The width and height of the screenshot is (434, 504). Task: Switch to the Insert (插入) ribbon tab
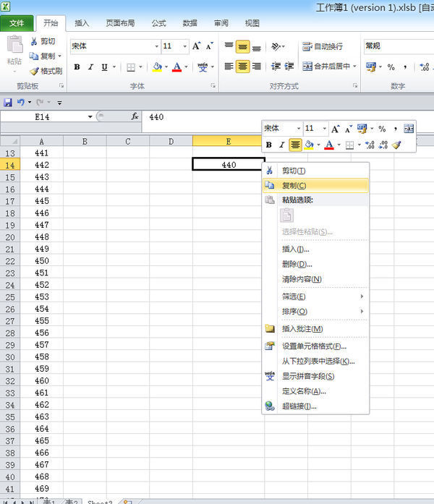click(x=82, y=23)
